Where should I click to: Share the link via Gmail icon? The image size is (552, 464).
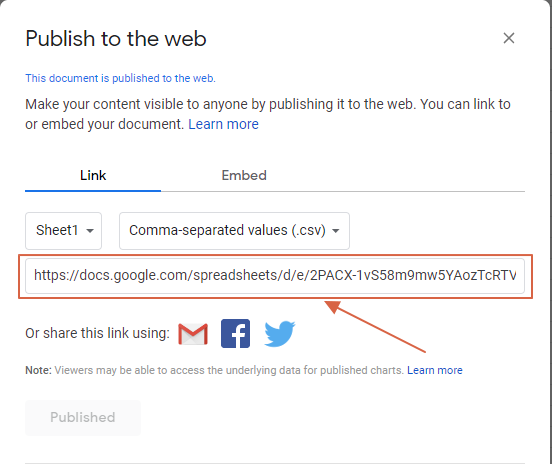pos(193,333)
